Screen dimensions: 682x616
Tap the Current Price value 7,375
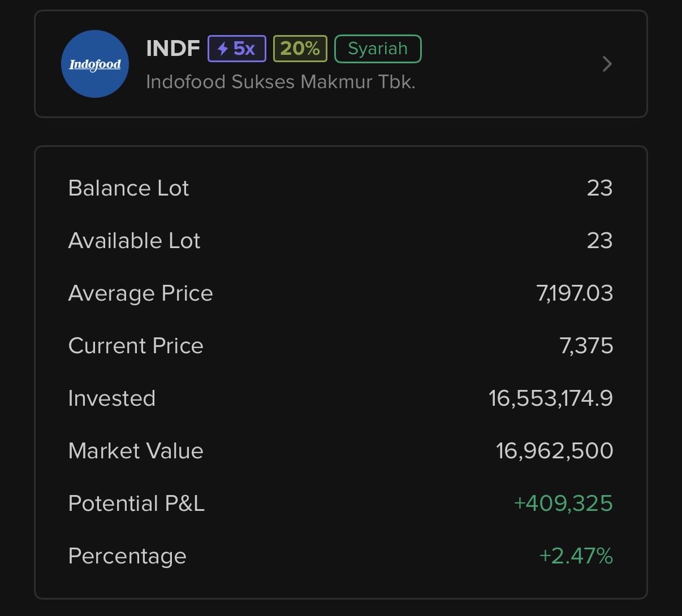(x=586, y=346)
